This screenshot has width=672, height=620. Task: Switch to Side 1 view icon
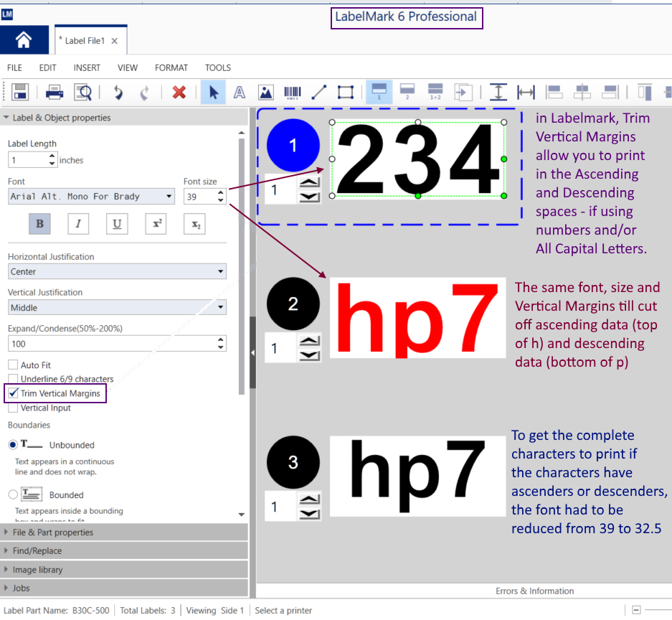point(379,92)
